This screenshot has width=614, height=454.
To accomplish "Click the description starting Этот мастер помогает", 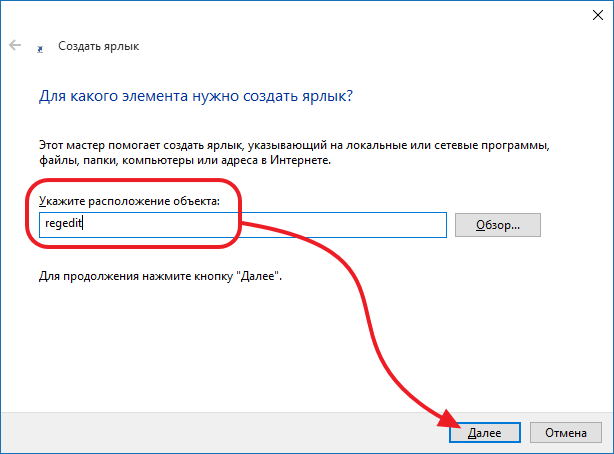I will pos(294,153).
